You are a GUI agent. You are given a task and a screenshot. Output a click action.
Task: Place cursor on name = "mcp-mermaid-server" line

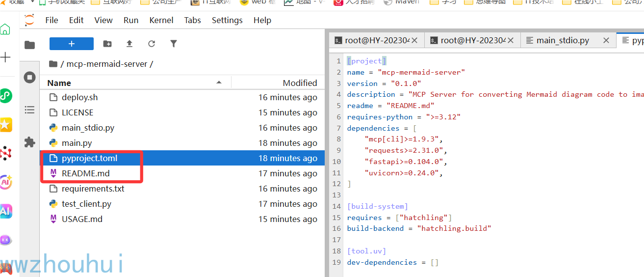pyautogui.click(x=406, y=72)
